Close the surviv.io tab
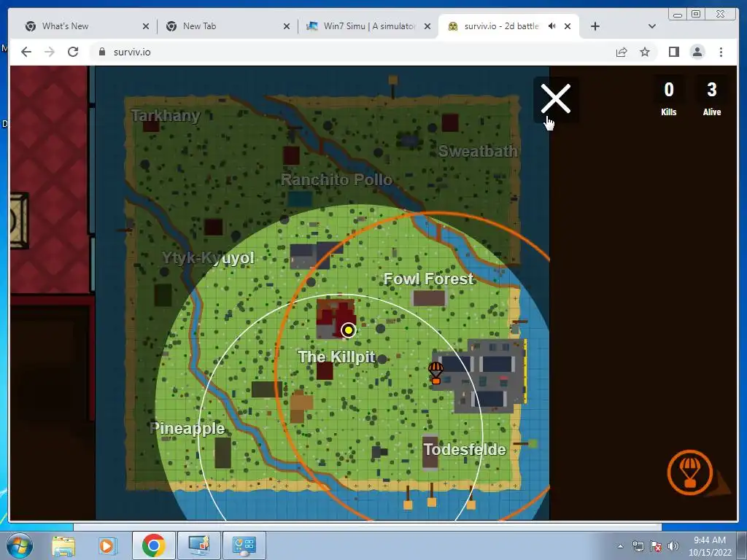Viewport: 747px width, 560px height. pyautogui.click(x=568, y=26)
